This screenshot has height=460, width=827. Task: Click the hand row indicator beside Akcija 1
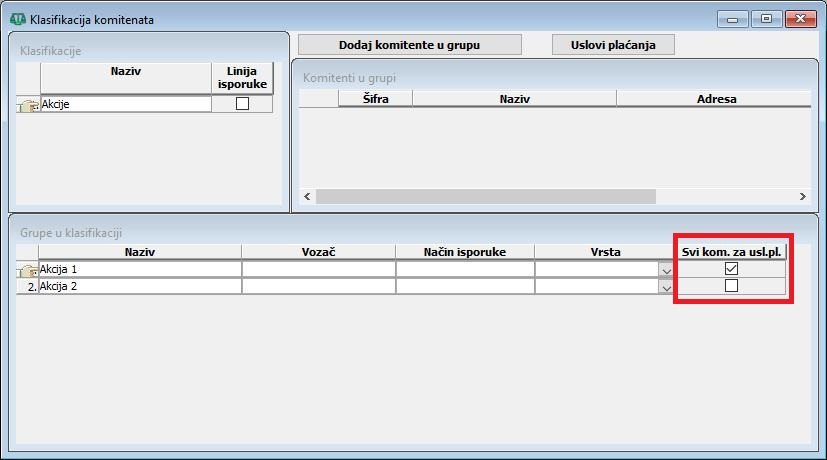[28, 270]
